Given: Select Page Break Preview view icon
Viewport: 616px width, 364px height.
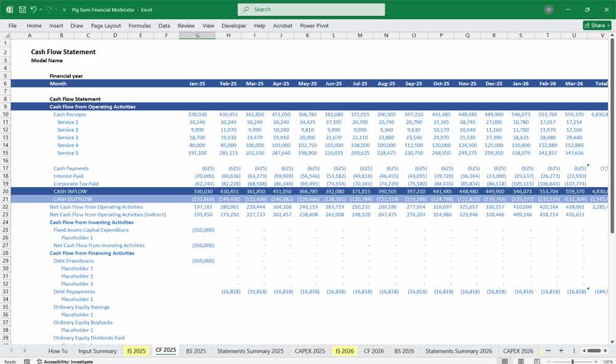Looking at the screenshot, I should (537, 360).
